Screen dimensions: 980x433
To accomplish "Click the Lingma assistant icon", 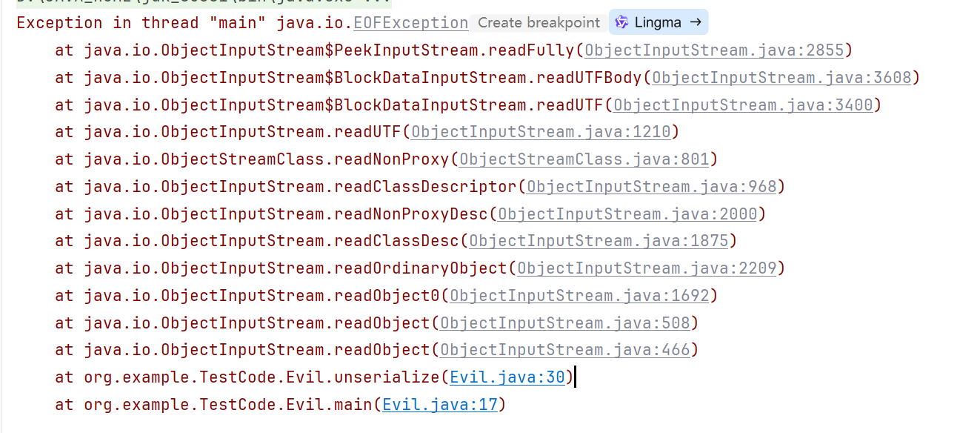I will point(623,22).
